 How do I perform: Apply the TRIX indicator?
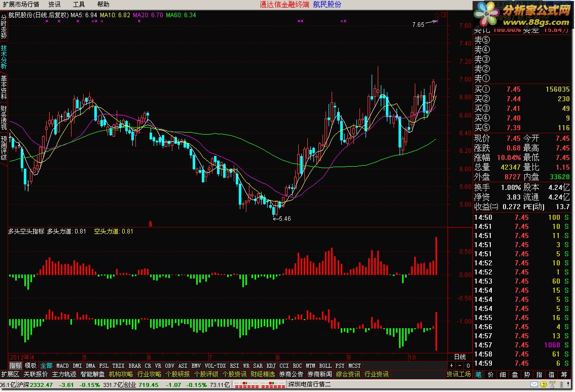119,366
